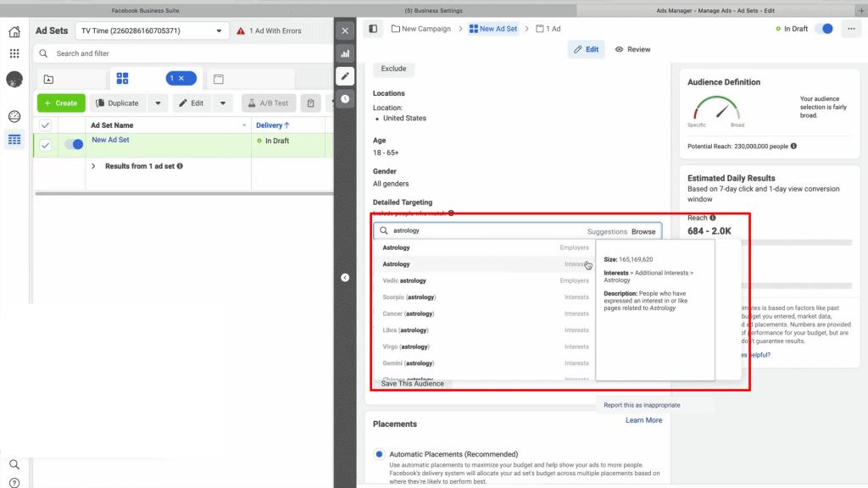Open the apps grid menu icon

coord(14,54)
